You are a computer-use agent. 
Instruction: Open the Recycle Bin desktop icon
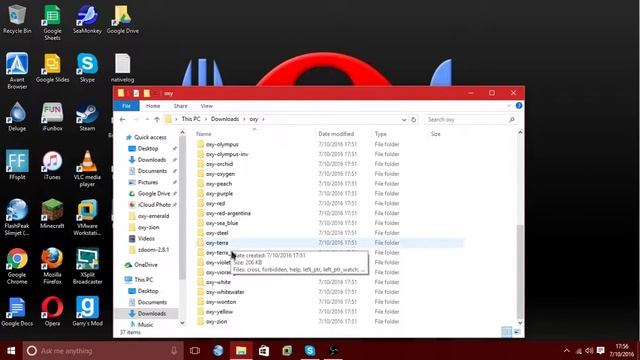point(17,19)
